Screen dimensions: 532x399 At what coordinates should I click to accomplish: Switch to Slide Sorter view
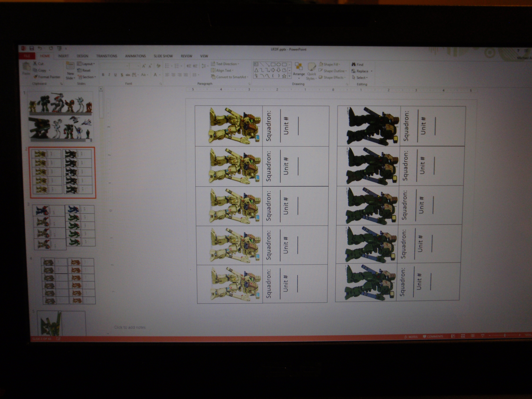coord(463,336)
